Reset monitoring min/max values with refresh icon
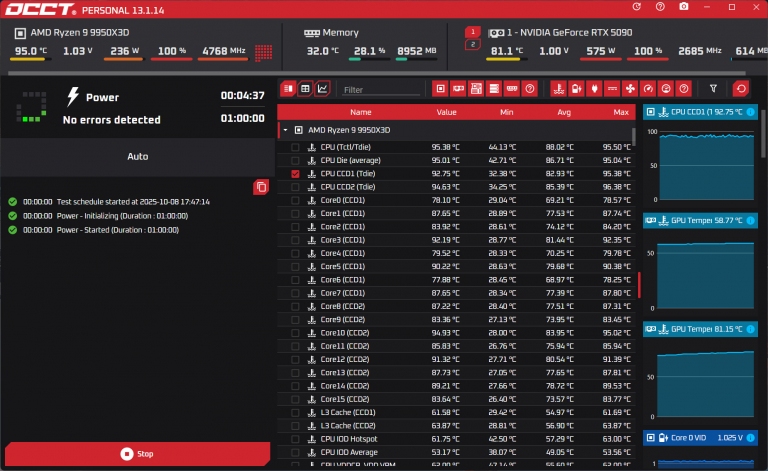 click(x=741, y=89)
